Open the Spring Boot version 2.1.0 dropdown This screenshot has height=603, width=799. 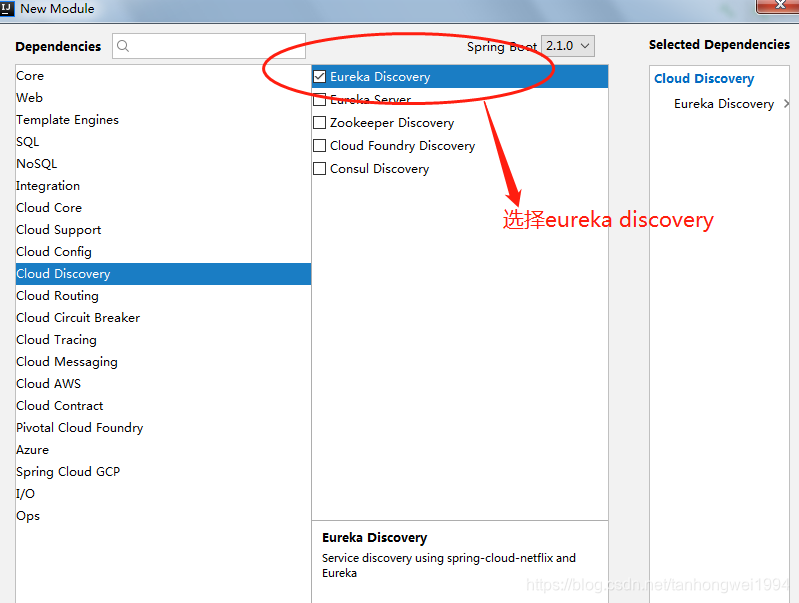pyautogui.click(x=568, y=46)
